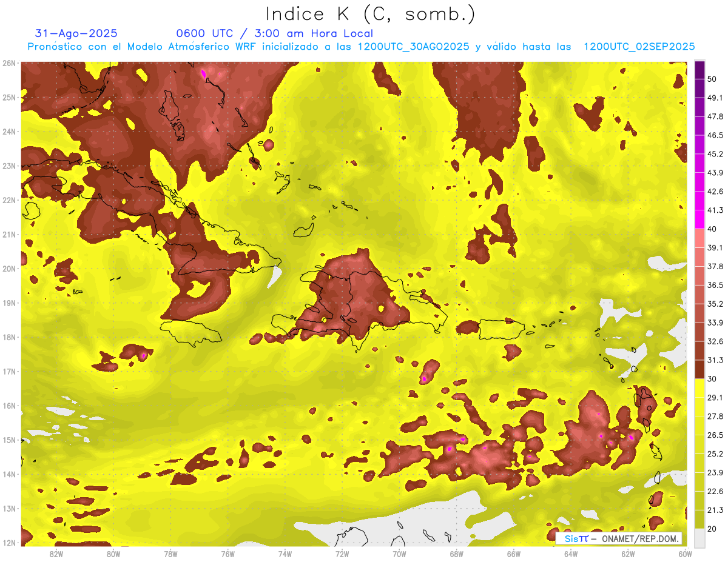The image size is (728, 562).
Task: Click the colorbar label '47.8'
Action: click(715, 117)
